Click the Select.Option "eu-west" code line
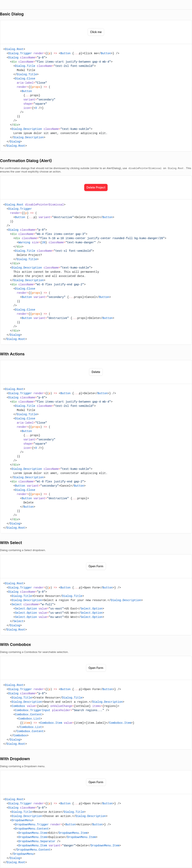 (59, 617)
